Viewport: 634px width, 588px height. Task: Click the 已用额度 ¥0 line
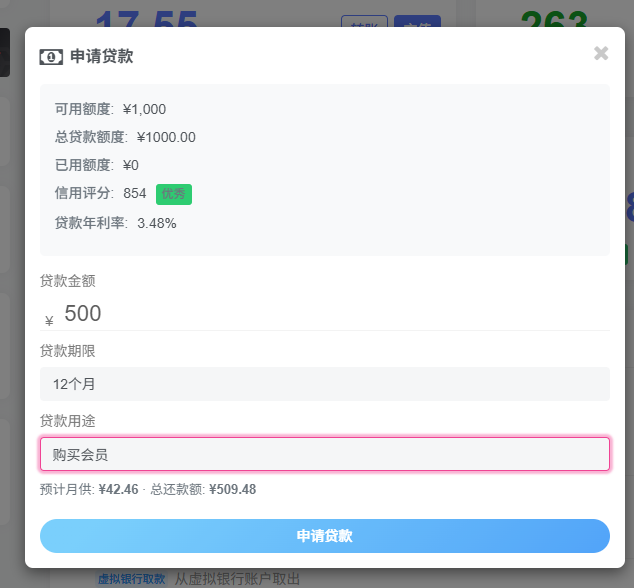97,165
